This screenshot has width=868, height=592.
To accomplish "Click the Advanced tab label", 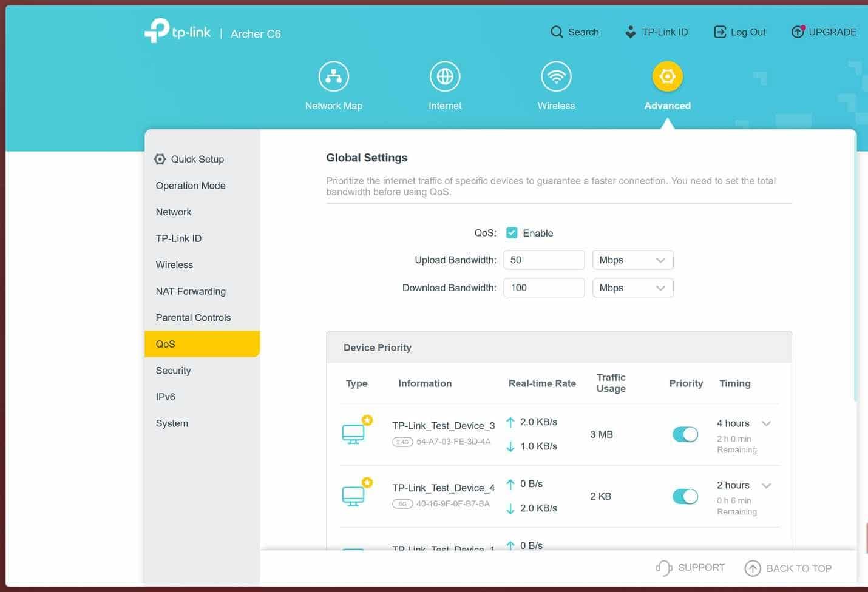I will coord(668,106).
